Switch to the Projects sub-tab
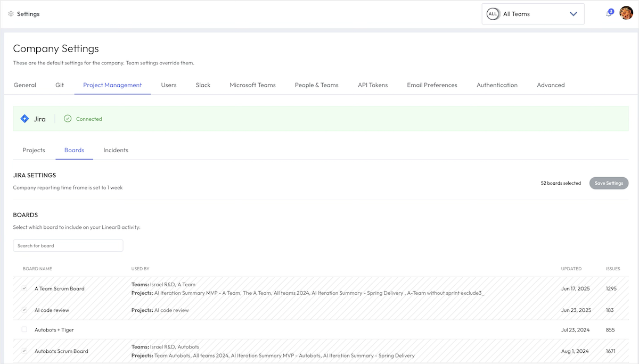The width and height of the screenshot is (639, 364). tap(34, 150)
